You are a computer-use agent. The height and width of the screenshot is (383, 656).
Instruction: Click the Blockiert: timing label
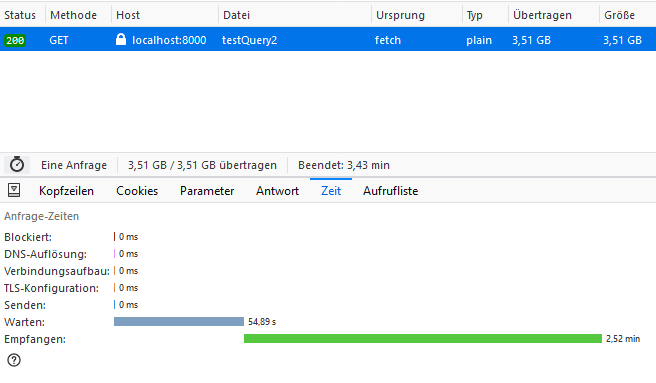pos(28,237)
